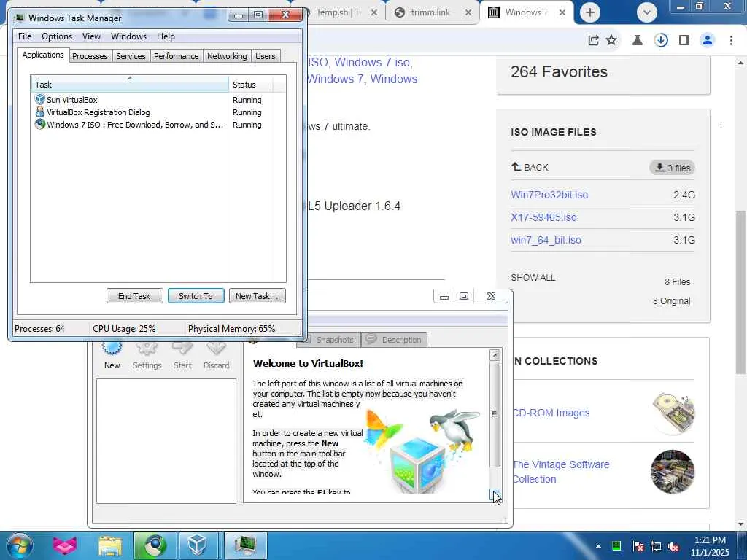Image resolution: width=747 pixels, height=560 pixels.
Task: Sort tasks by the Task column header
Action: click(x=130, y=85)
